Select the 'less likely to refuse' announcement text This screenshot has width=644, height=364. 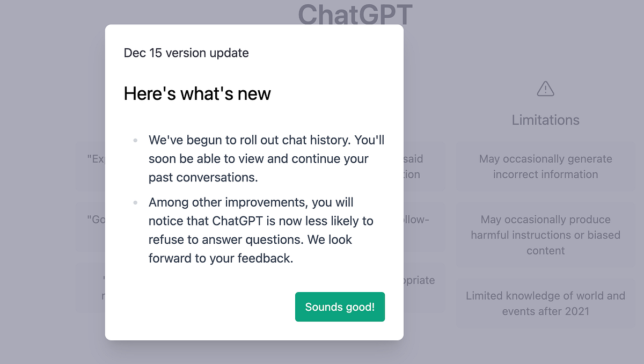click(260, 230)
